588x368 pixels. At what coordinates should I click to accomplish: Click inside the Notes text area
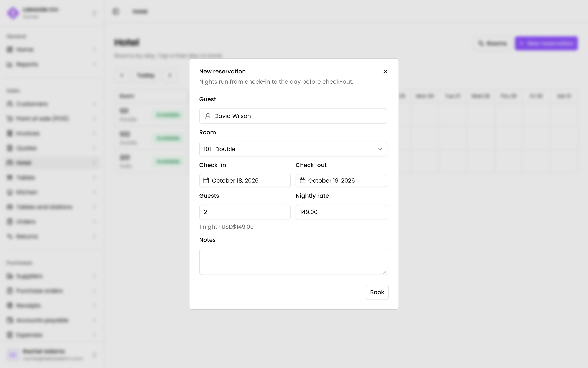pos(293,262)
